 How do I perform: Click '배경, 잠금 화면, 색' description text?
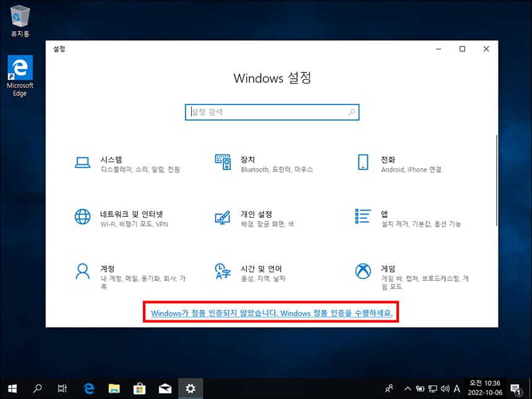tap(267, 224)
